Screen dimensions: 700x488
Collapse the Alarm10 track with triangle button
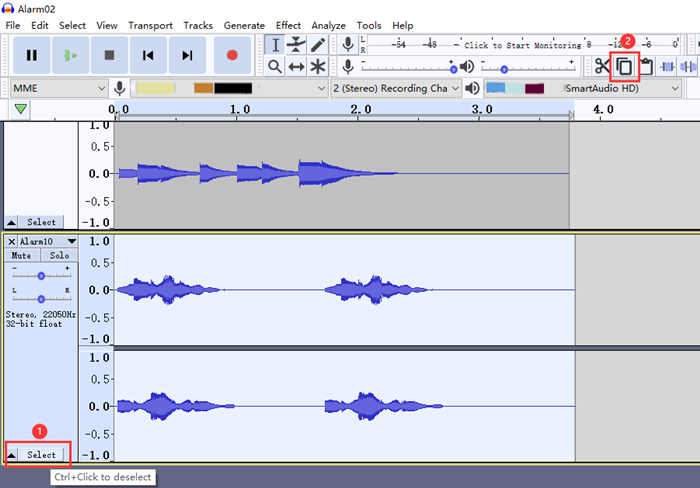12,455
